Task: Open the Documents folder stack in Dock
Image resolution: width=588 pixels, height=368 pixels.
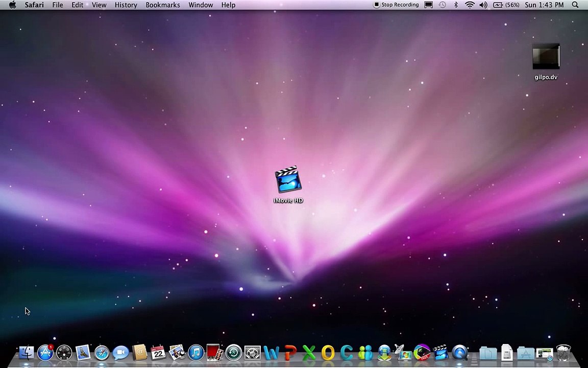Action: point(488,353)
